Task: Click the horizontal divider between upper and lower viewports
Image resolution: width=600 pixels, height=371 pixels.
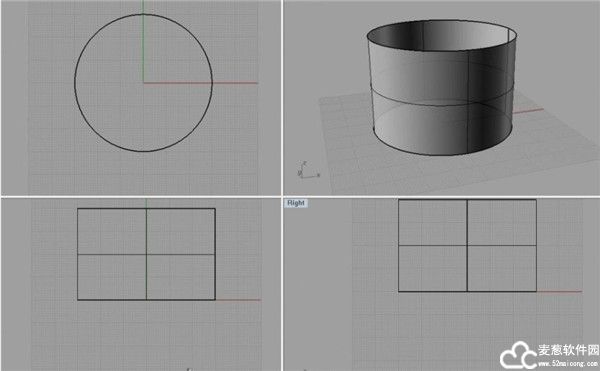Action: click(x=300, y=197)
